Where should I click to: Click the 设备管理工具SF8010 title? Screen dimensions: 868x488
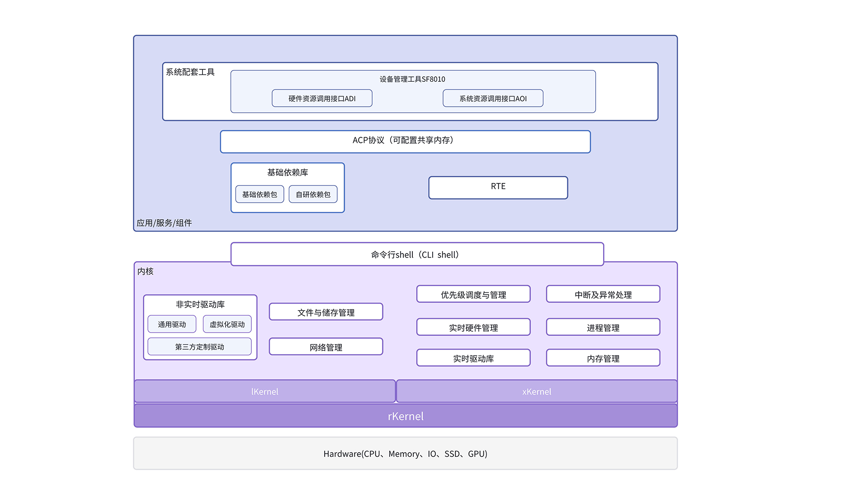(x=412, y=79)
